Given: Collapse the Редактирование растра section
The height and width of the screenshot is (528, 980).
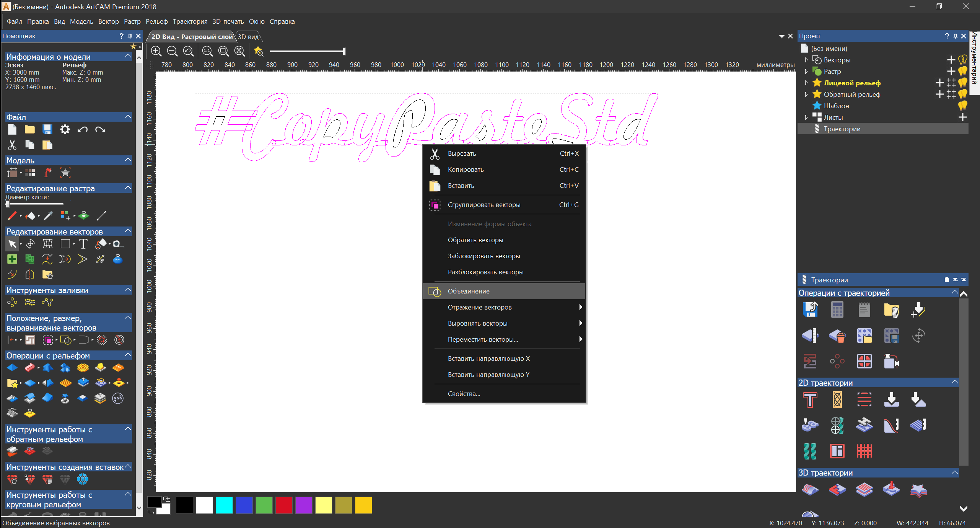Looking at the screenshot, I should (x=128, y=188).
